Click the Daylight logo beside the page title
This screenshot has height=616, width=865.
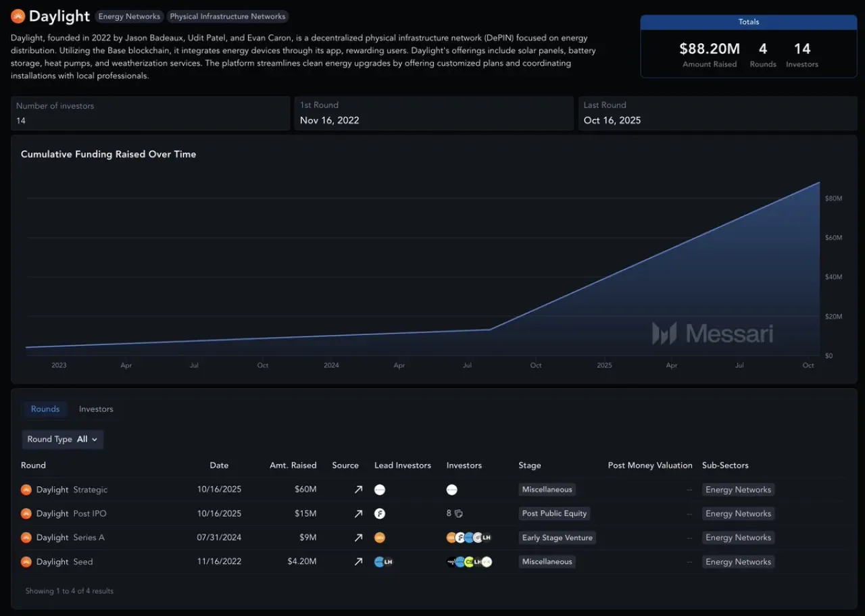[18, 16]
